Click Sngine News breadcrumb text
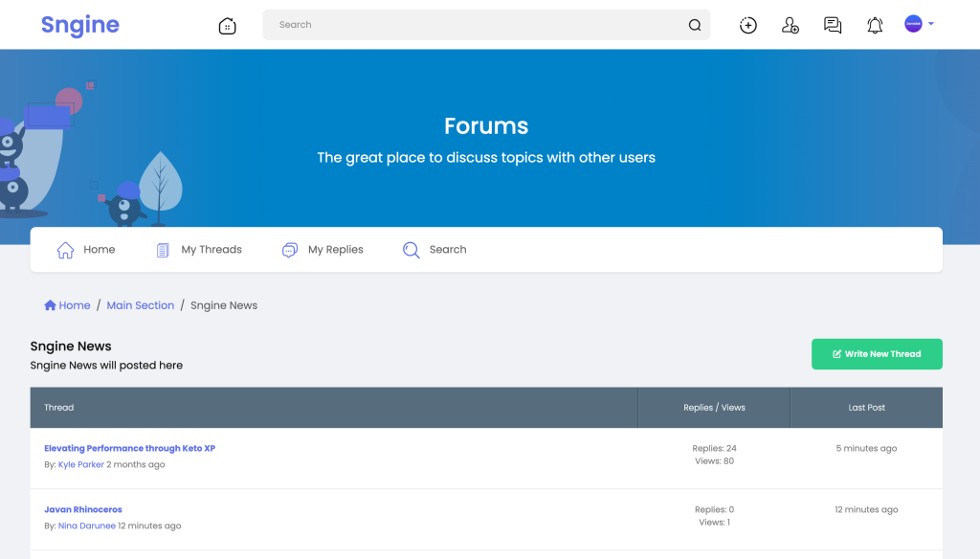The height and width of the screenshot is (559, 980). [224, 305]
